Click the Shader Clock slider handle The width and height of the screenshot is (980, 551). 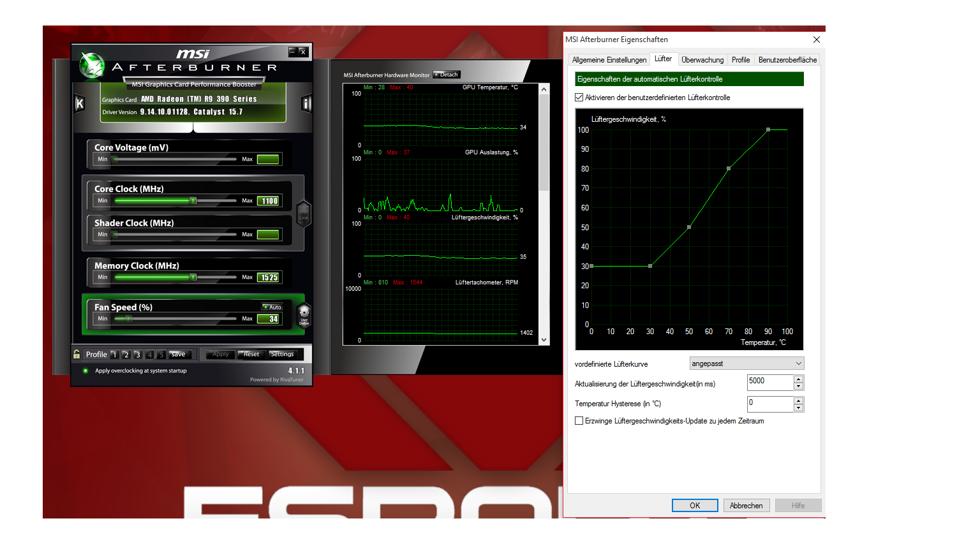(115, 234)
